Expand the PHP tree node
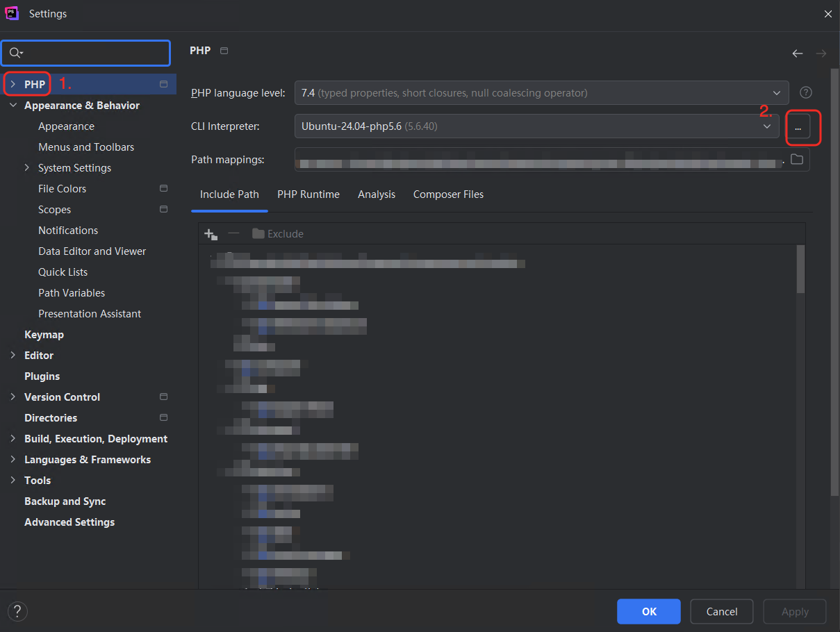This screenshot has height=632, width=840. click(x=13, y=84)
